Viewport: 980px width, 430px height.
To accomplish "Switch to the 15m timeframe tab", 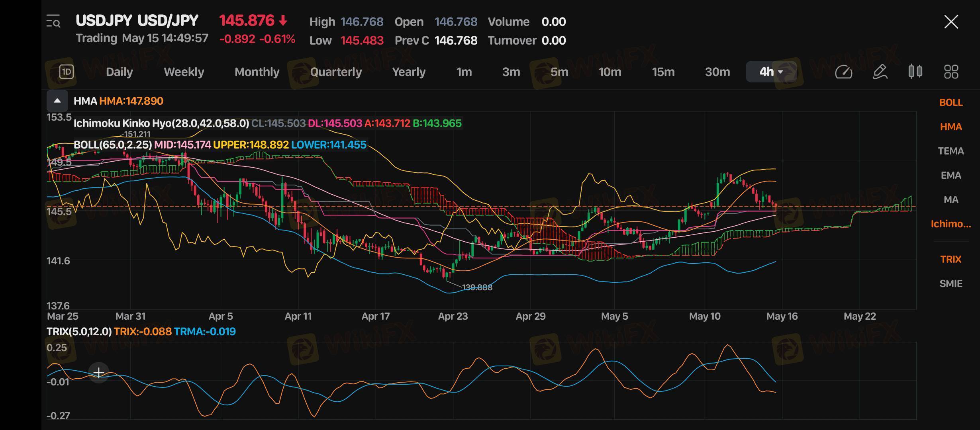I will 663,72.
